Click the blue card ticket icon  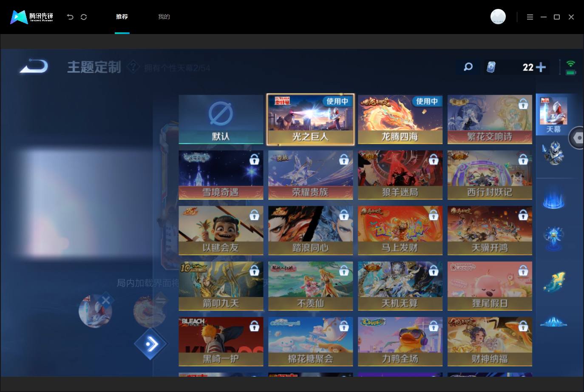(x=491, y=67)
